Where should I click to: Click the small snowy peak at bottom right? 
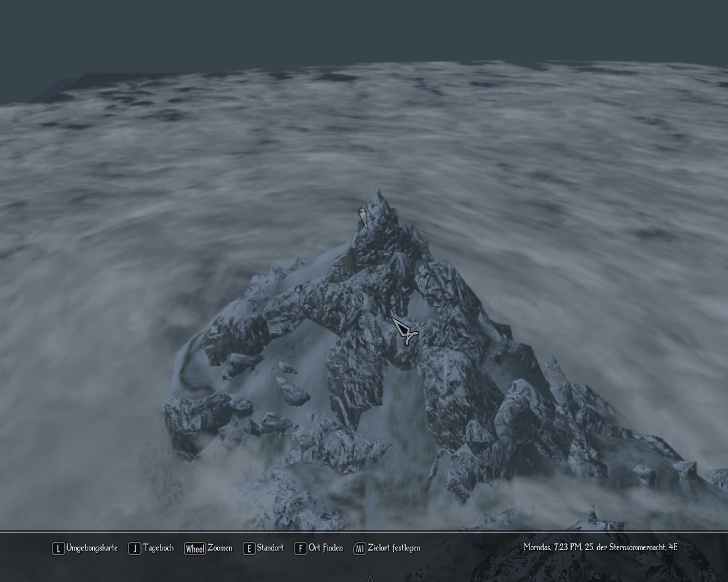pyautogui.click(x=591, y=516)
